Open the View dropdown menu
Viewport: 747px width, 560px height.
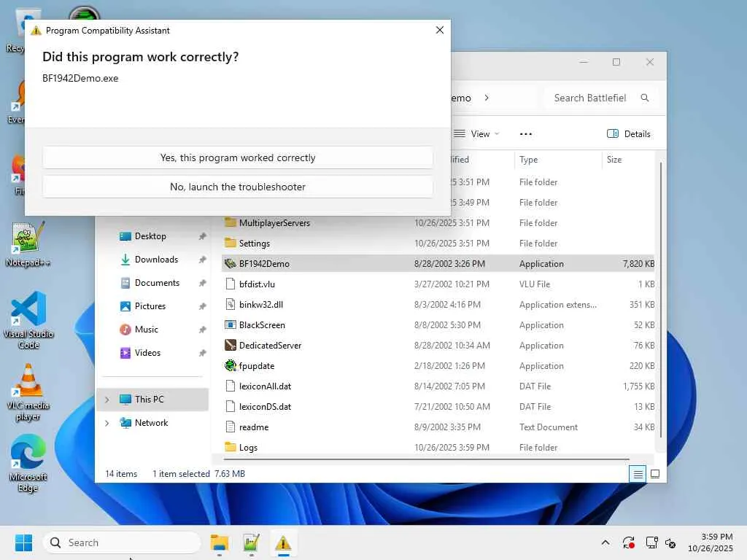[476, 134]
